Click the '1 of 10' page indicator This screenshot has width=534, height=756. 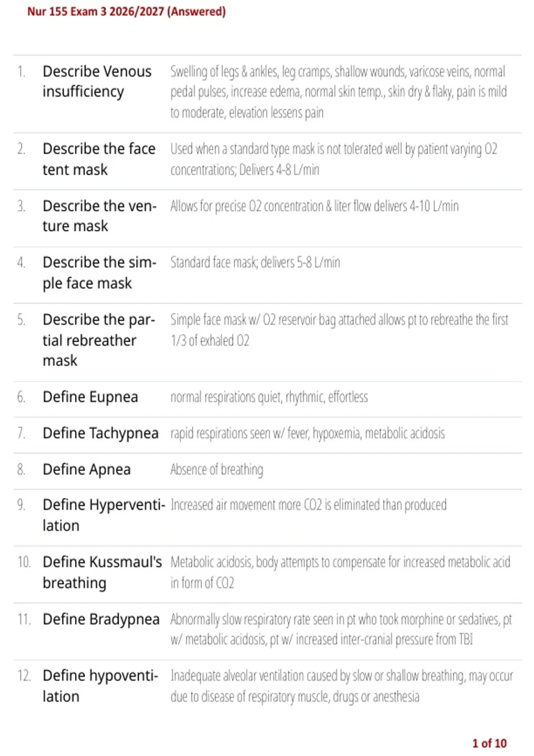click(489, 743)
